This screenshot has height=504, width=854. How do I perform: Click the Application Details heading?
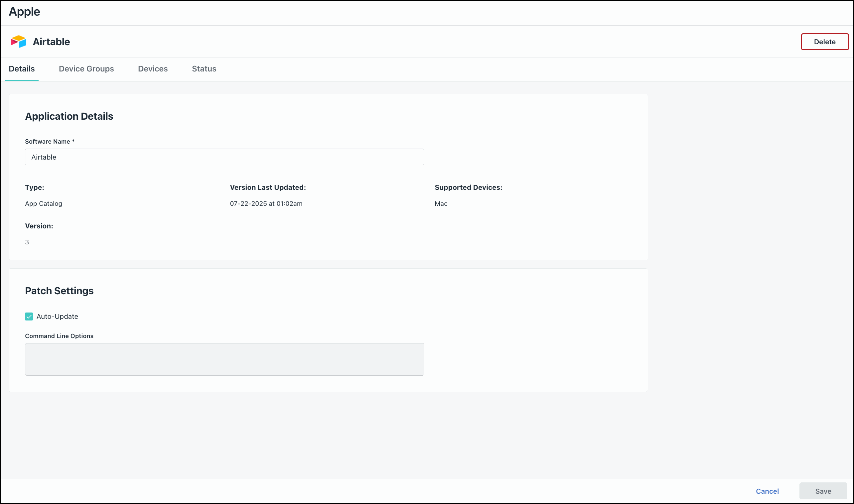pos(69,116)
